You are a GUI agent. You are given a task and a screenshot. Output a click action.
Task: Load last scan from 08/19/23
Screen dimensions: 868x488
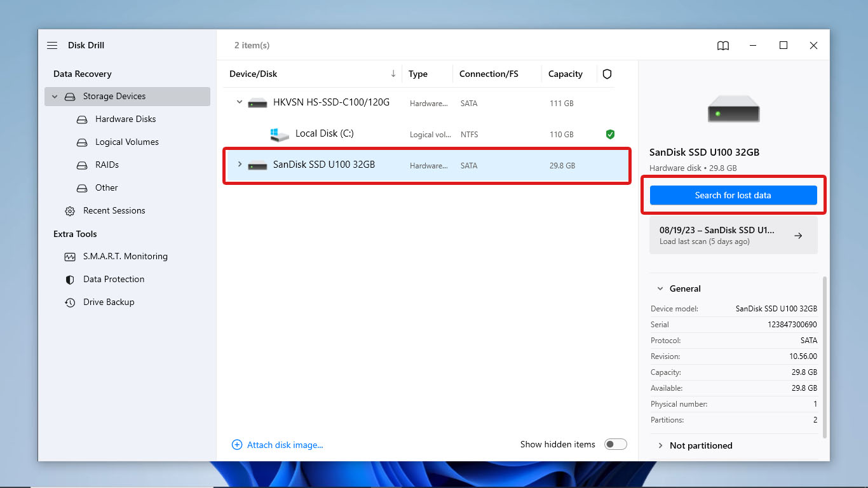(733, 236)
